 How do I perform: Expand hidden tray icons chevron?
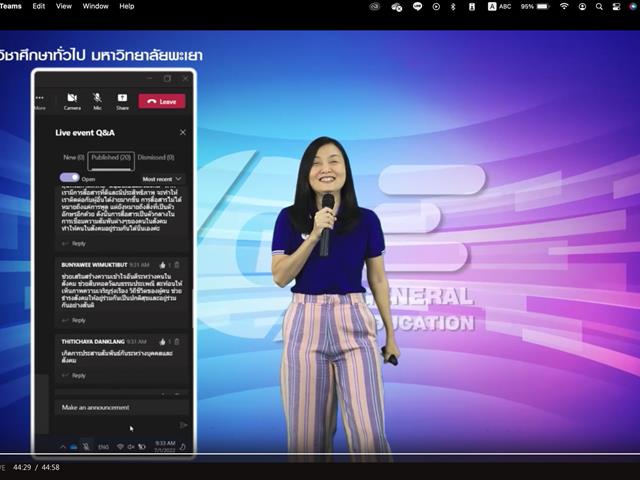click(62, 447)
